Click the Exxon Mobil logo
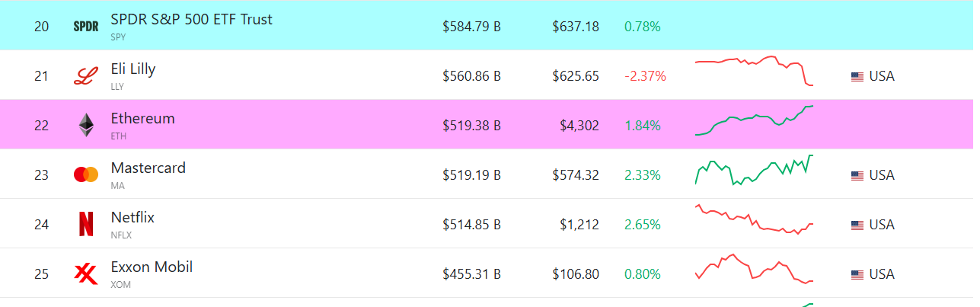This screenshot has width=980, height=307. tap(86, 274)
